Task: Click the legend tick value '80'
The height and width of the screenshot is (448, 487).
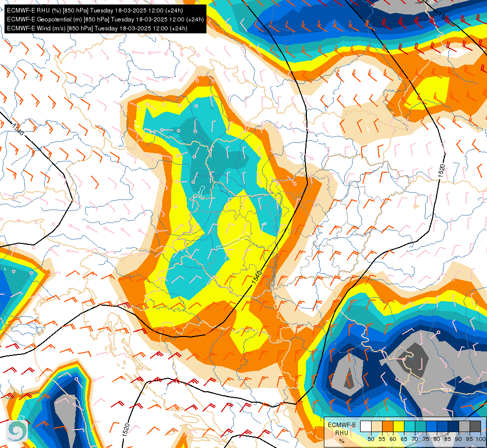Action: click(437, 439)
